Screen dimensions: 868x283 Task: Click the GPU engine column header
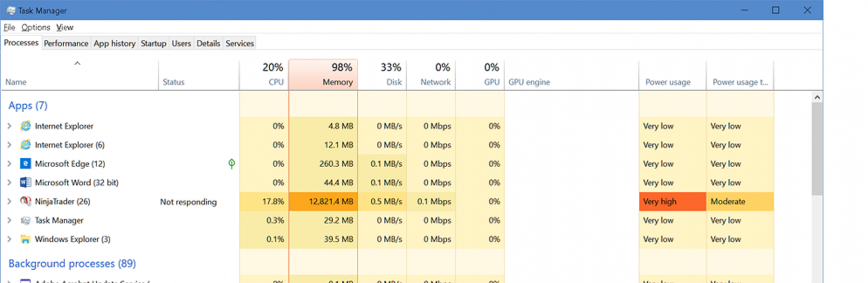pyautogui.click(x=571, y=75)
